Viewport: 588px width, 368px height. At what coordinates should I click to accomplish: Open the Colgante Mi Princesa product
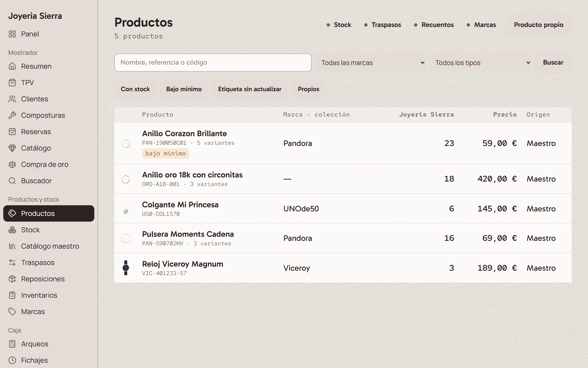point(180,205)
